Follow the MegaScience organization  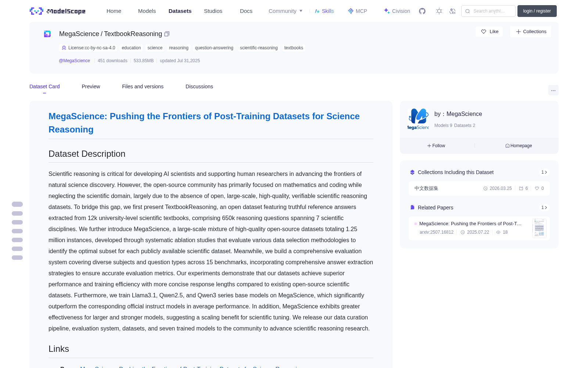436,146
